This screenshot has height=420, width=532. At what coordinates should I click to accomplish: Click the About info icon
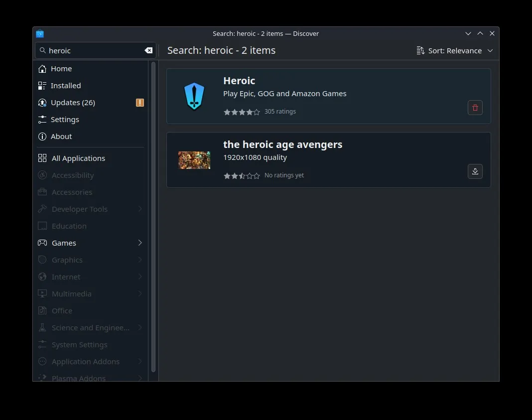click(x=42, y=137)
